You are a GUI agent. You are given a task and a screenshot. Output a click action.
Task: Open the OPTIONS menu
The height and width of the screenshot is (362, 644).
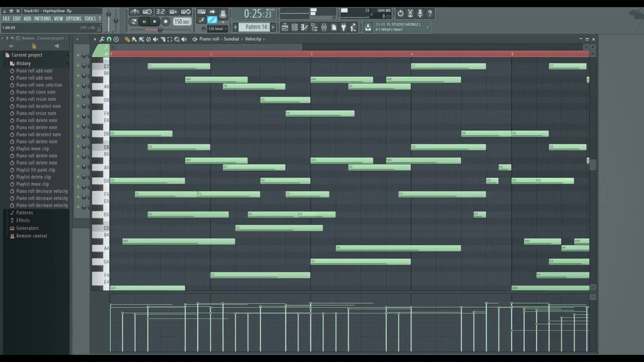[73, 19]
